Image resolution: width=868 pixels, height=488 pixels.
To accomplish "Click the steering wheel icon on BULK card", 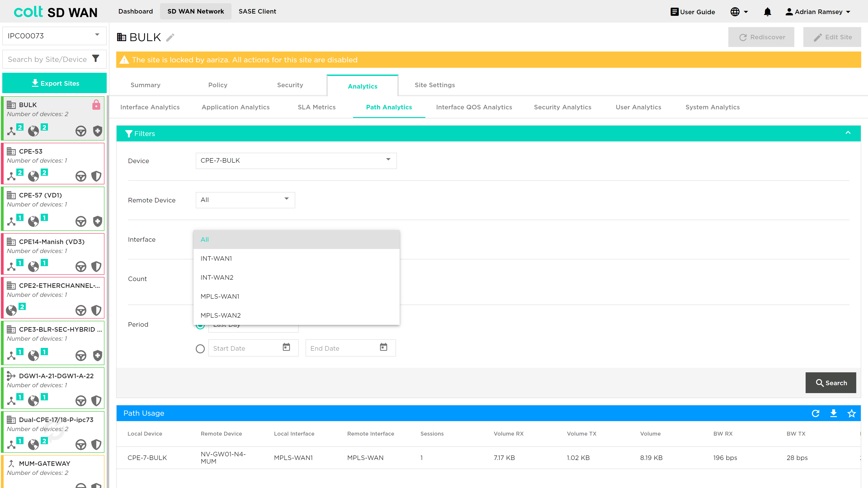I will point(81,131).
